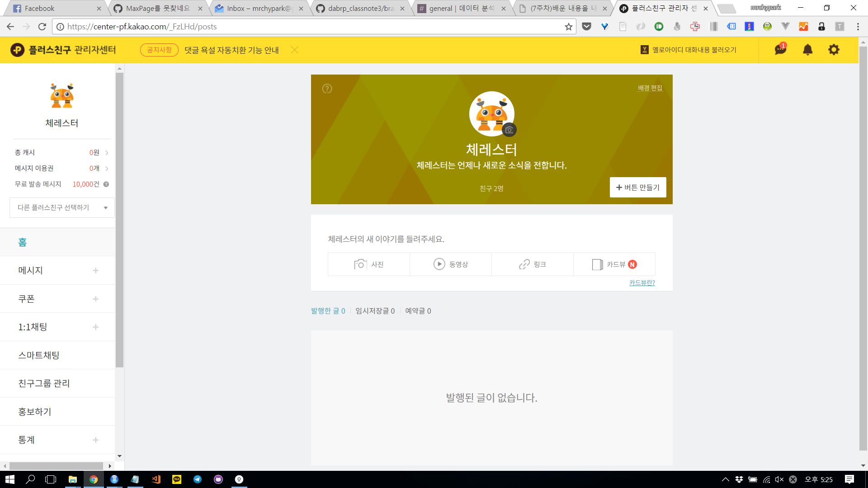This screenshot has height=488, width=868.
Task: Expand the 쿠폰 menu plus sign
Action: [95, 299]
